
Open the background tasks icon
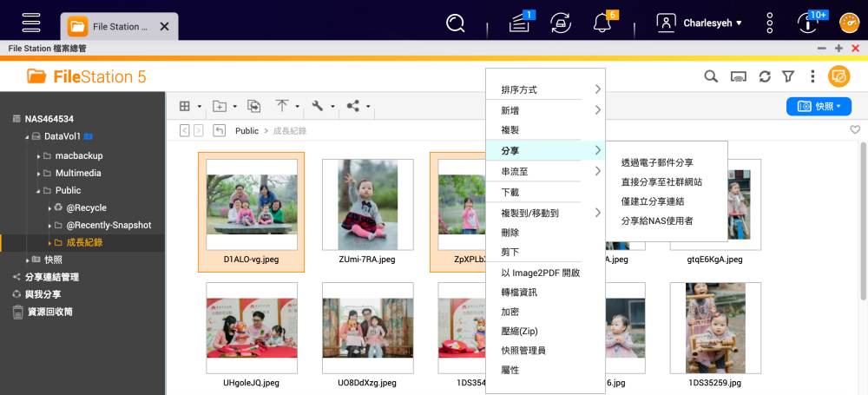[519, 23]
